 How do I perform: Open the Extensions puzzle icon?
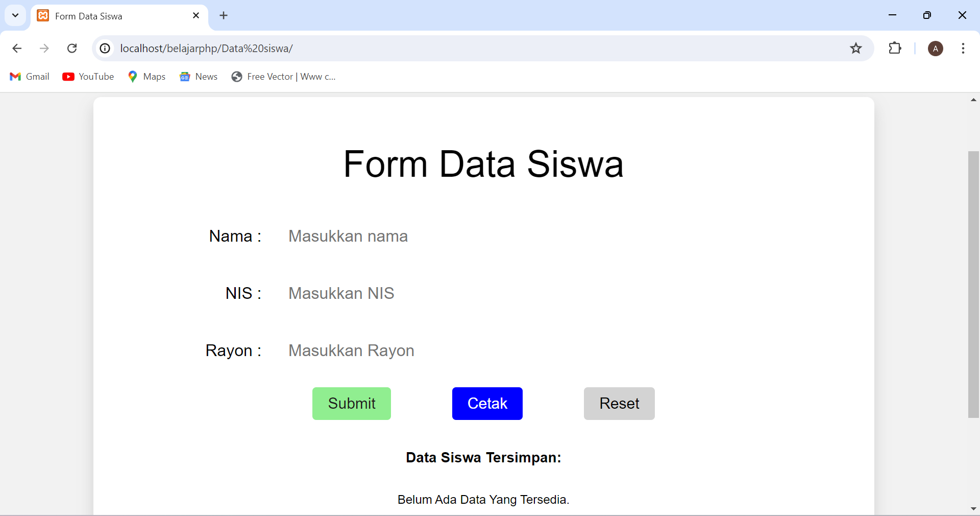(x=896, y=49)
